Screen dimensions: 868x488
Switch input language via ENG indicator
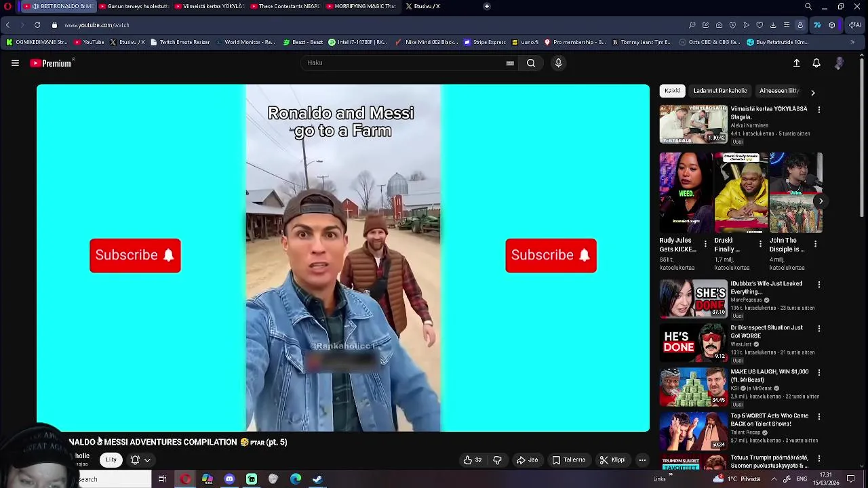tap(802, 479)
